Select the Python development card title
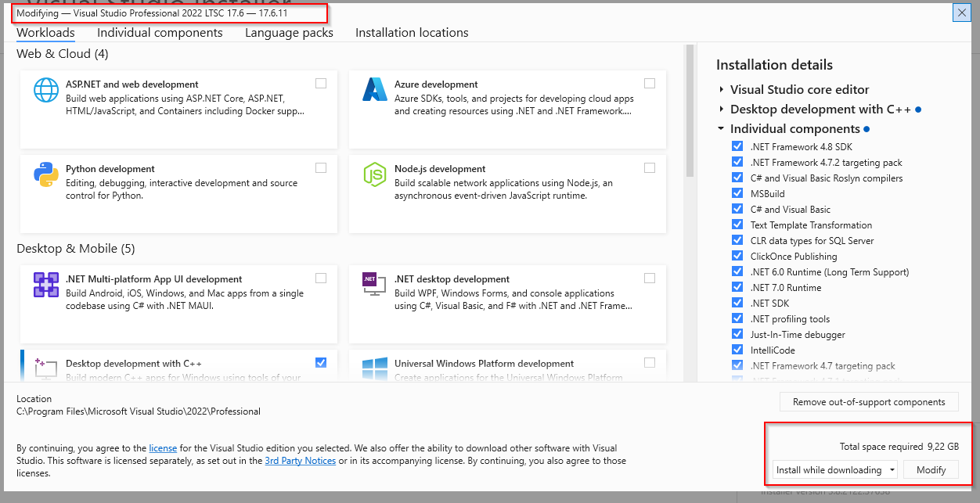Viewport: 980px width, 503px height. click(110, 169)
